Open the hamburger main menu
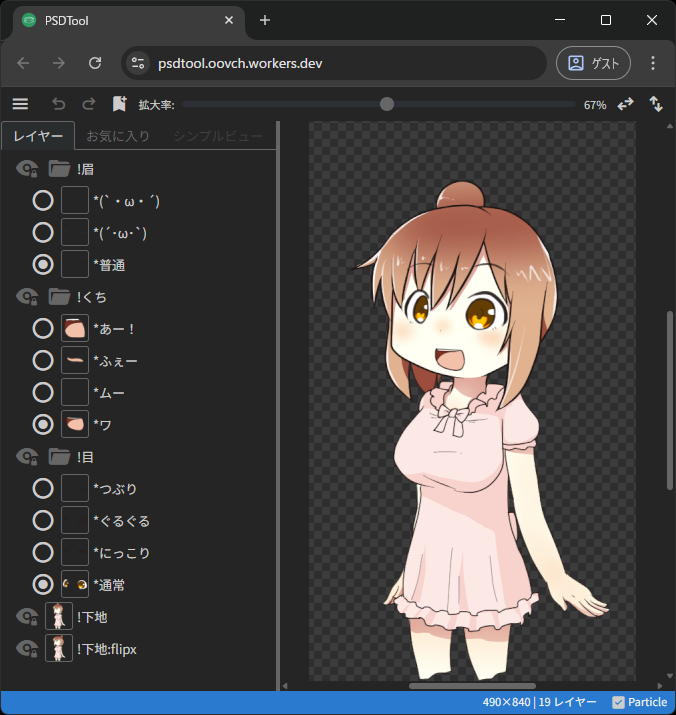This screenshot has width=676, height=715. (x=20, y=104)
